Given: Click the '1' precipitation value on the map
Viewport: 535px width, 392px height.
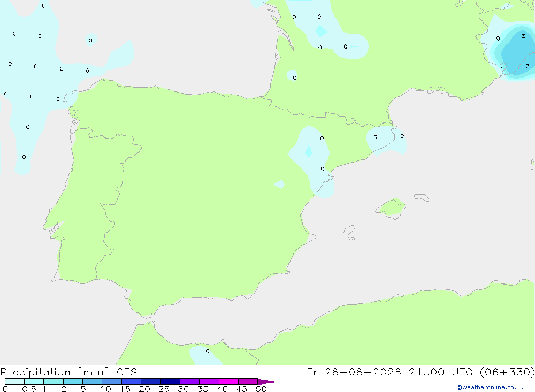Looking at the screenshot, I should pyautogui.click(x=502, y=69).
